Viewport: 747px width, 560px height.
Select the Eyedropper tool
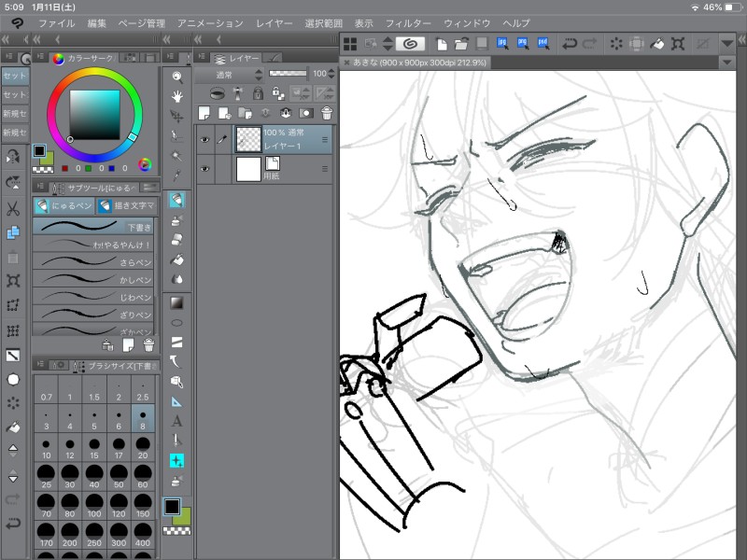coord(176,175)
